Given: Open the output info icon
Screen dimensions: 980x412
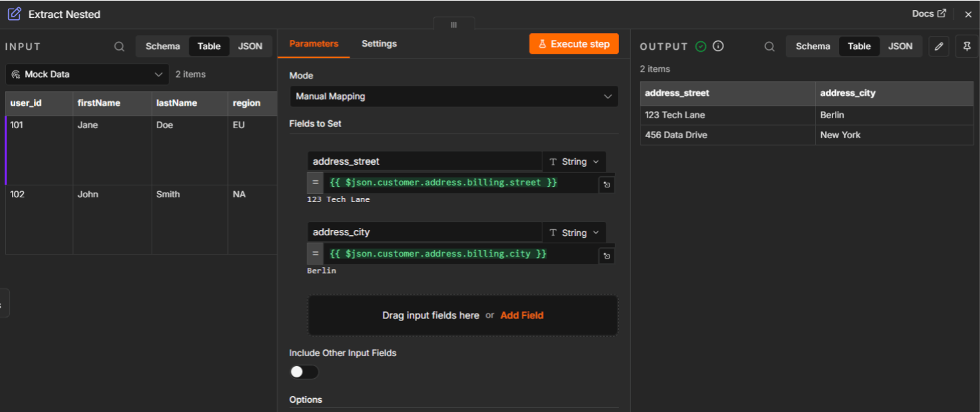Looking at the screenshot, I should pyautogui.click(x=718, y=46).
